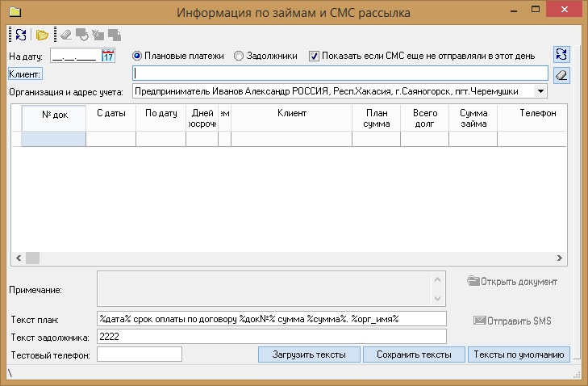The height and width of the screenshot is (386, 588).
Task: Click the Сохранить тексты button
Action: [x=414, y=355]
